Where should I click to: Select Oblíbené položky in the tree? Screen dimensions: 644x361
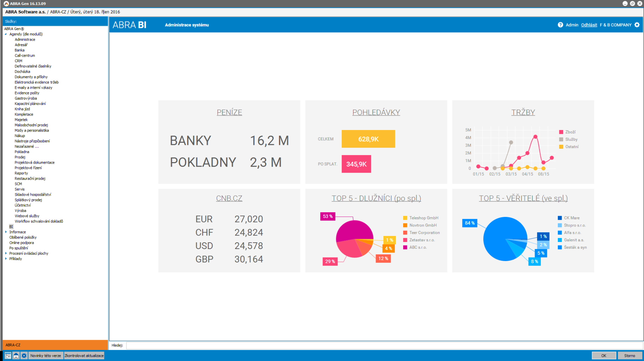pyautogui.click(x=23, y=237)
